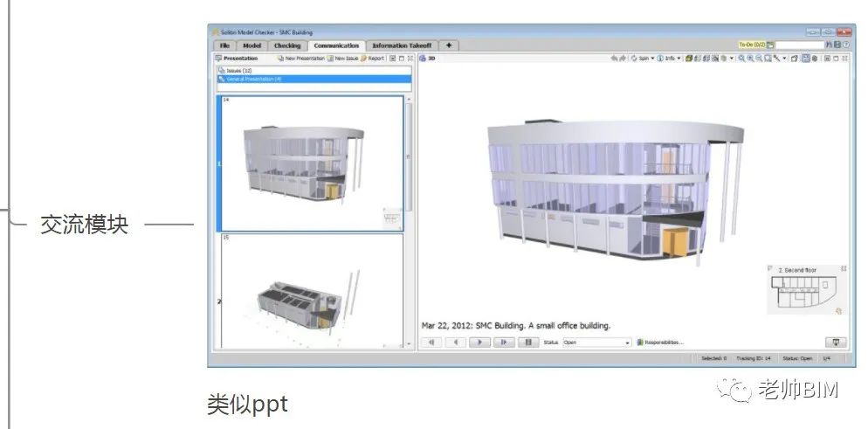Click the green cube view icon
Viewport: 868px width, 429px height.
[x=688, y=59]
